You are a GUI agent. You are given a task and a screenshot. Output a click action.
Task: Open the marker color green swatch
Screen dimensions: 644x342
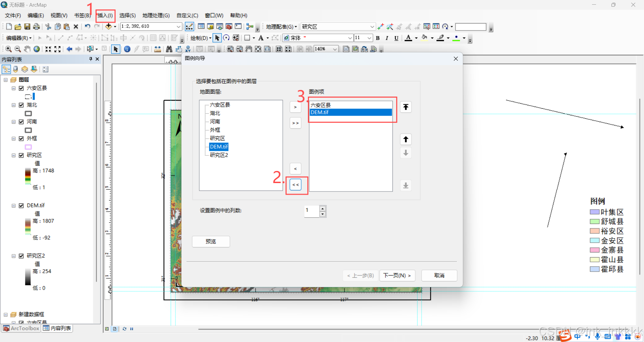pos(456,38)
